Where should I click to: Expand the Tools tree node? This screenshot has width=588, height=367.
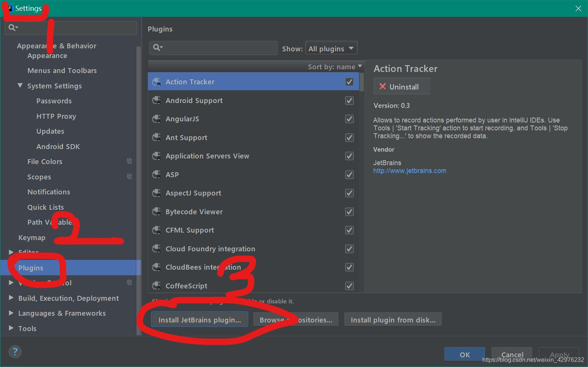11,328
